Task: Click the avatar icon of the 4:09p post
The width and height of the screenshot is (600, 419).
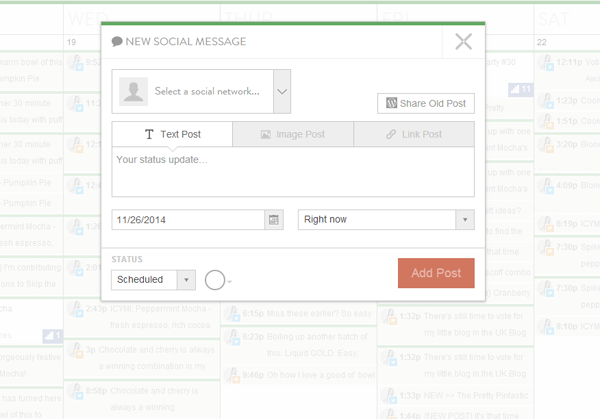Action: click(546, 186)
